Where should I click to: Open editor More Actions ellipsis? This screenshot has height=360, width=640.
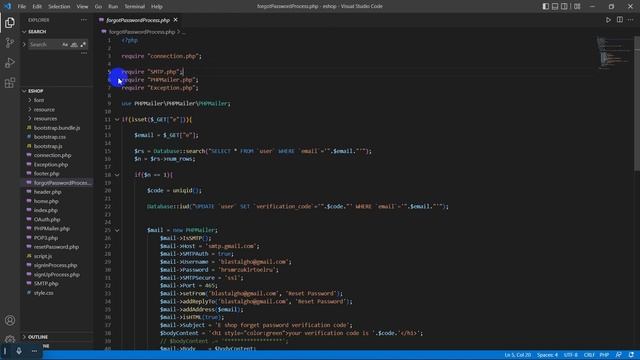631,20
